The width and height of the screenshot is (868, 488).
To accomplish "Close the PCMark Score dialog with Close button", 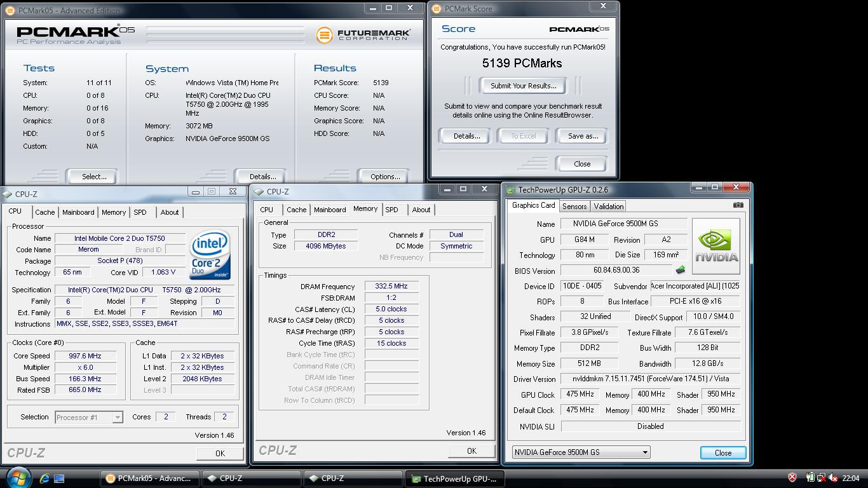I will coord(581,164).
